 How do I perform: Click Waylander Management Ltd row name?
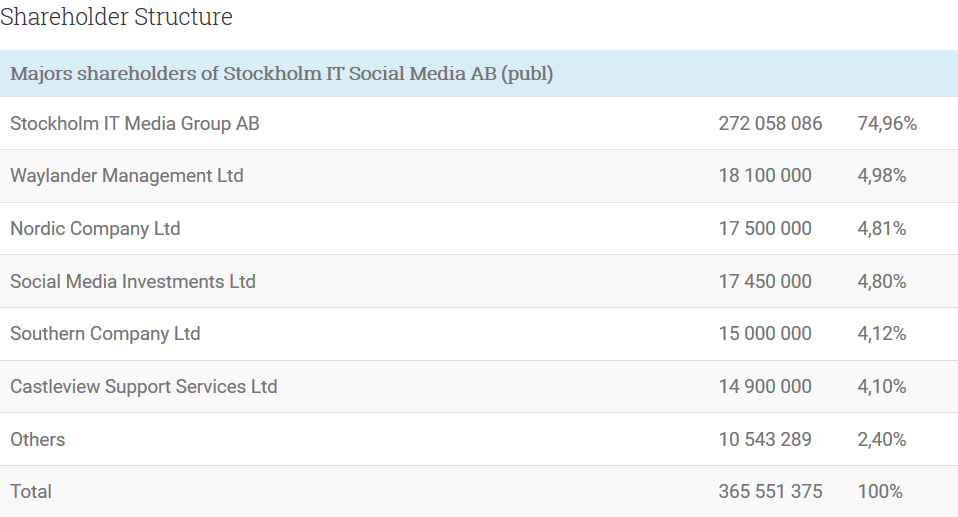pyautogui.click(x=127, y=176)
